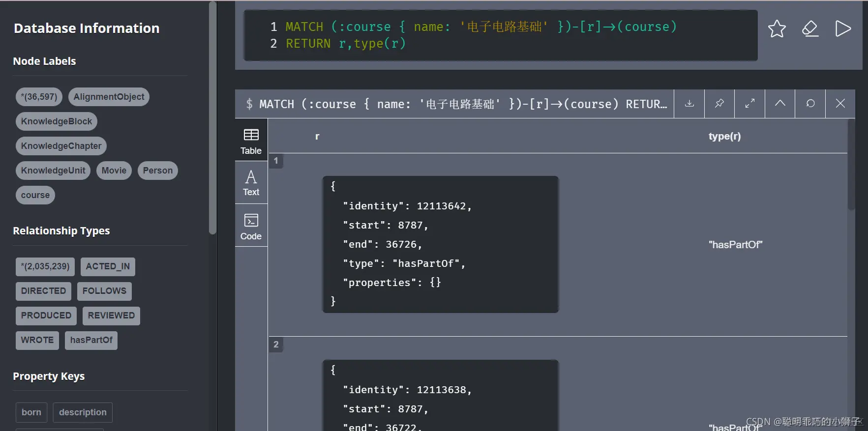Download the result frame export icon

pos(689,104)
